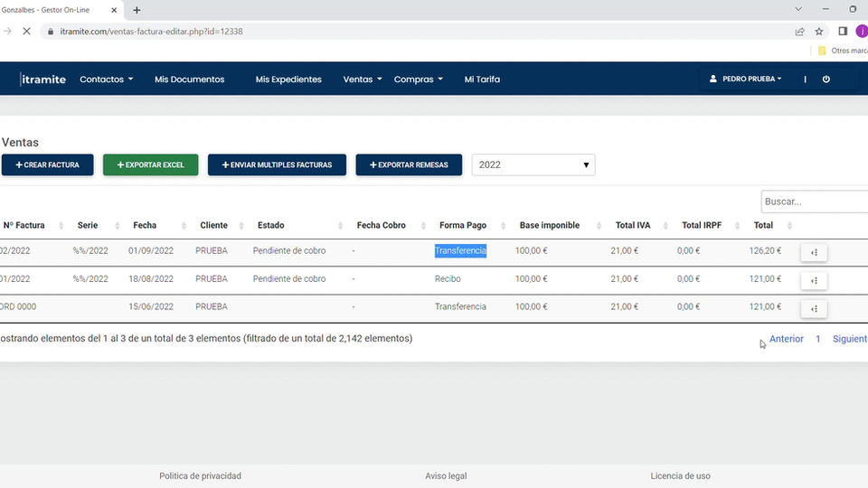Select pagination page 1

coord(817,339)
